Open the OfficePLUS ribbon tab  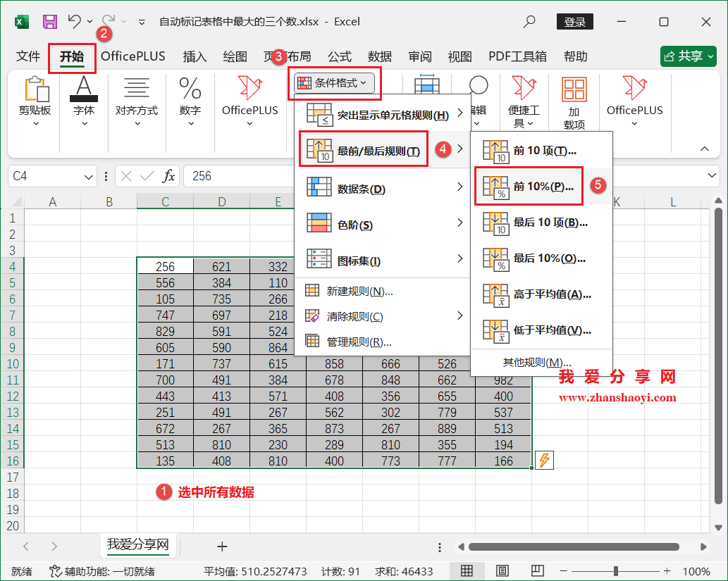(x=132, y=56)
